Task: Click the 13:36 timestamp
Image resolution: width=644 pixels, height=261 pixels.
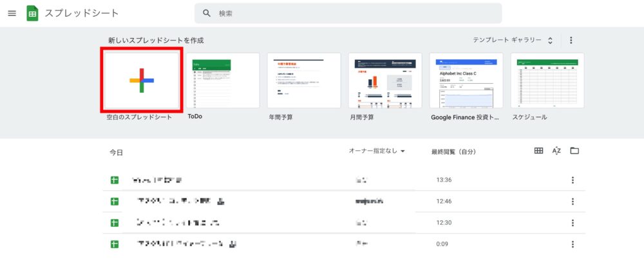Action: (x=444, y=180)
